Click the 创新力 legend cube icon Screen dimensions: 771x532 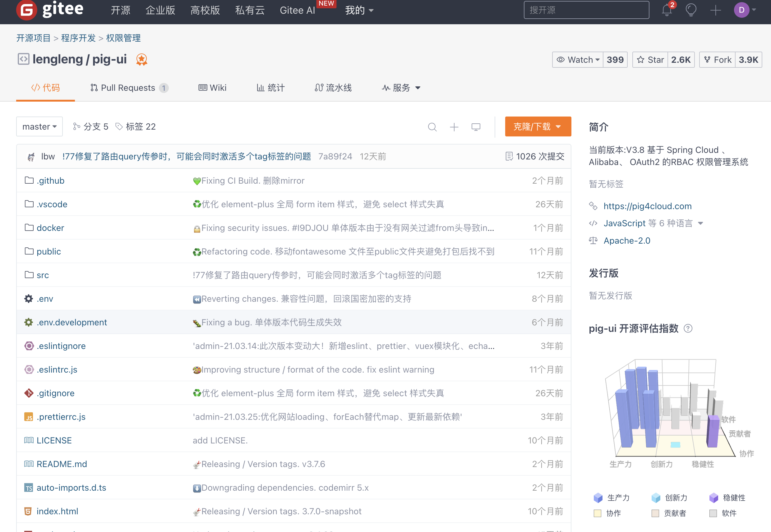tap(656, 498)
